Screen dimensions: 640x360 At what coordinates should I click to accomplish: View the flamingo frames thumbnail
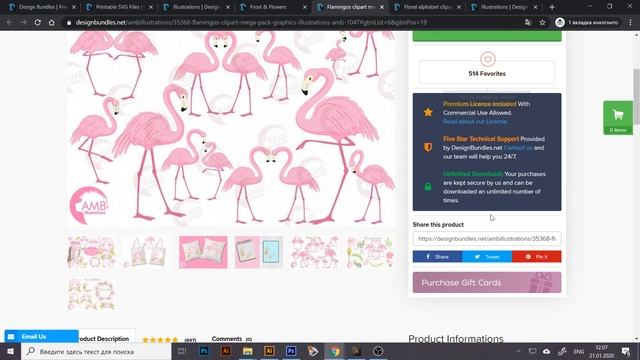pos(91,252)
